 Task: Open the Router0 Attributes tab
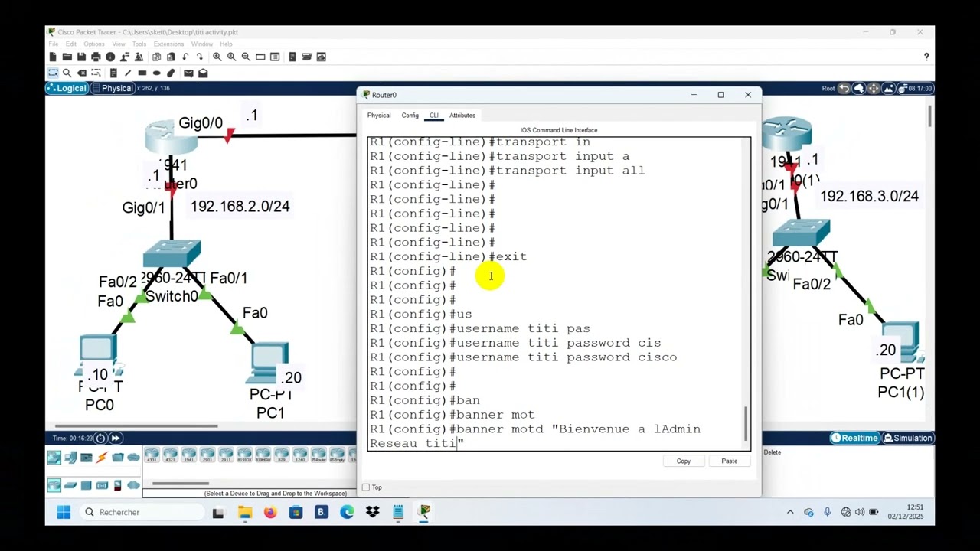462,116
